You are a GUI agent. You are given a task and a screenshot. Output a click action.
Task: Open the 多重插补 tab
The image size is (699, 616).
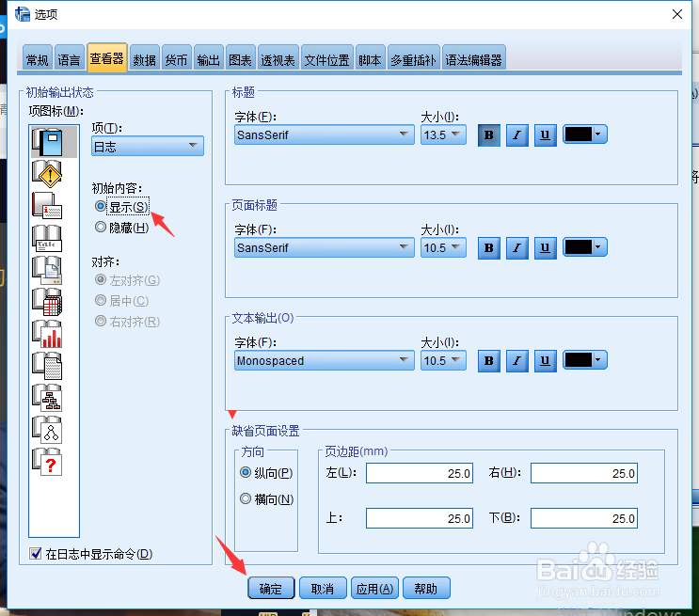tap(413, 59)
